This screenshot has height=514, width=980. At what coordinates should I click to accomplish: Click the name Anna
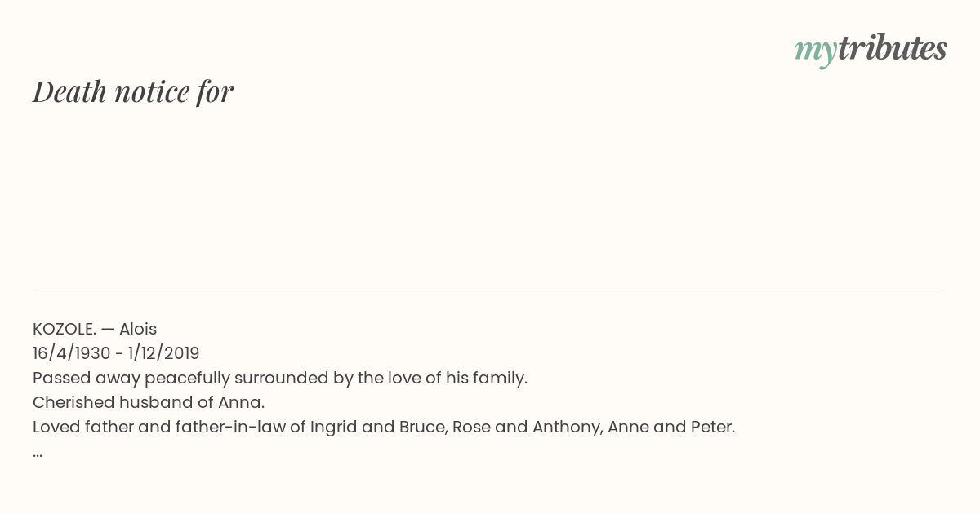[x=241, y=402]
